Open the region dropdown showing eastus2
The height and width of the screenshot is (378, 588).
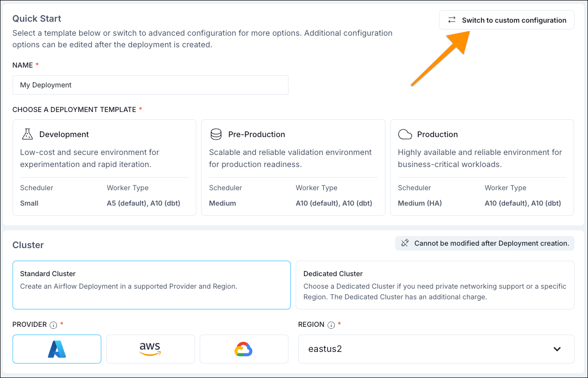435,349
